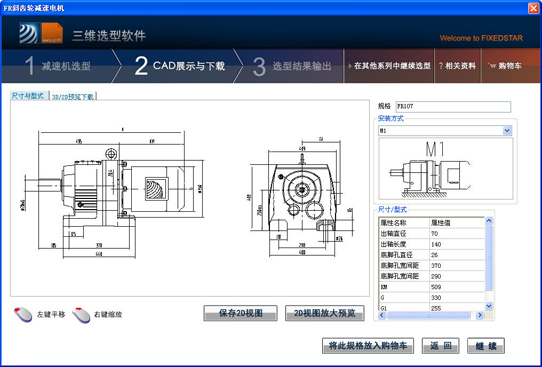Click the orange document logo icon

point(52,33)
